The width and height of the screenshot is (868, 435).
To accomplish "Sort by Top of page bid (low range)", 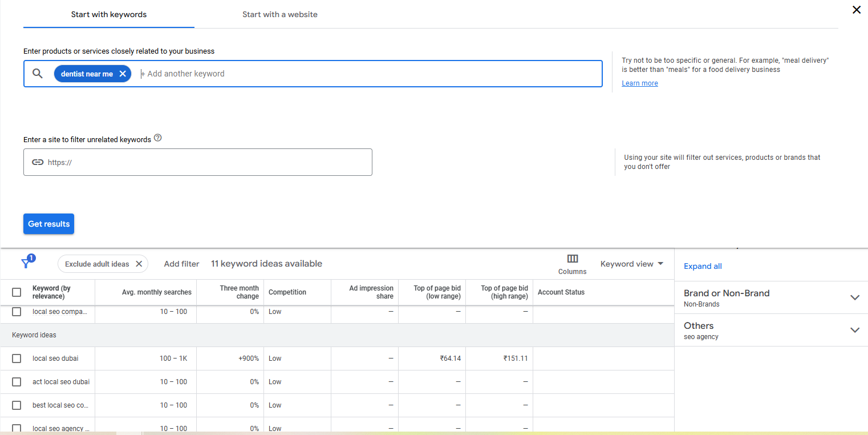I will point(437,292).
